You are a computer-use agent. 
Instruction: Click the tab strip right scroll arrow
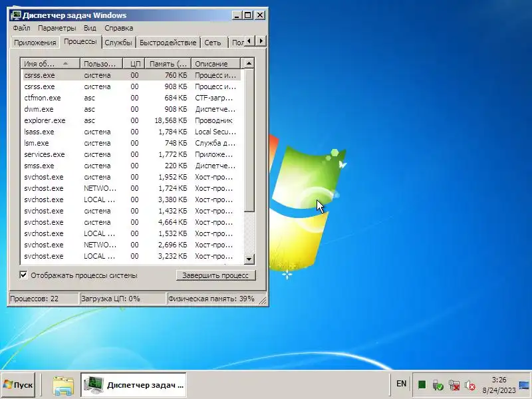point(261,41)
